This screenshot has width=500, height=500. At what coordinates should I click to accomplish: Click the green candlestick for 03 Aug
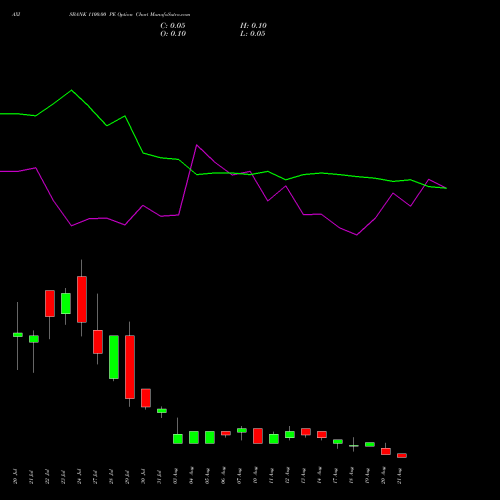point(178,439)
